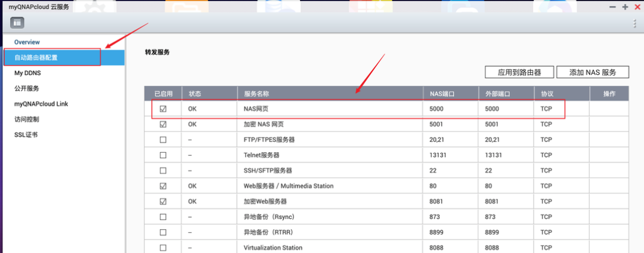Enable the 异地备份（Rsync）checkbox
Image resolution: width=644 pixels, height=253 pixels.
(x=163, y=217)
